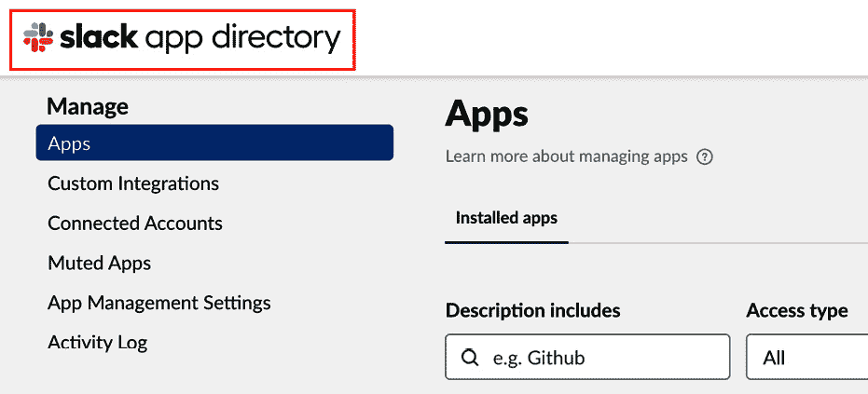Switch to Installed apps tab
The image size is (868, 394).
[x=506, y=218]
